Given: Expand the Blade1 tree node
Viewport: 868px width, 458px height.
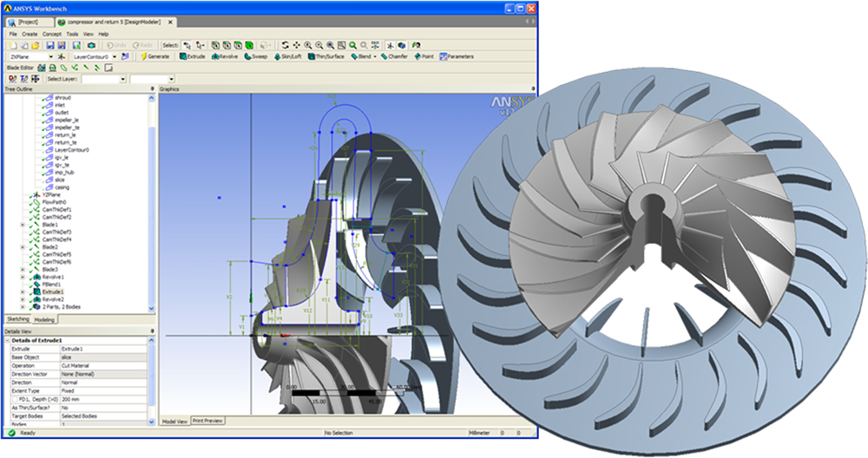Looking at the screenshot, I should pos(23,226).
